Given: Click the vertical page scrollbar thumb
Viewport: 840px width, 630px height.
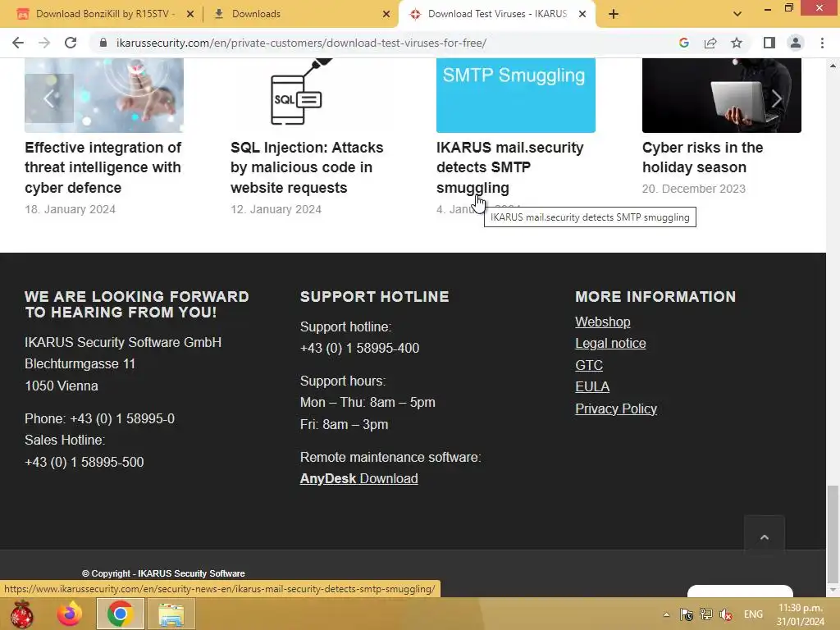Looking at the screenshot, I should pos(833,533).
